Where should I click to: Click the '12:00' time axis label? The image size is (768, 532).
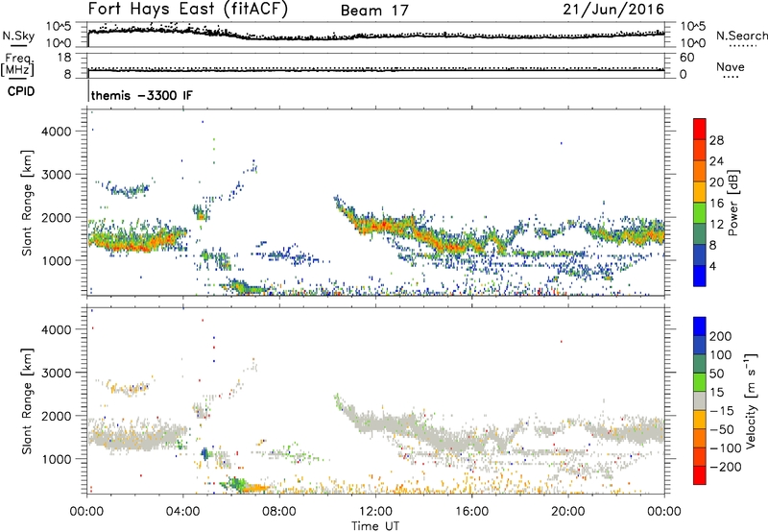(375, 512)
